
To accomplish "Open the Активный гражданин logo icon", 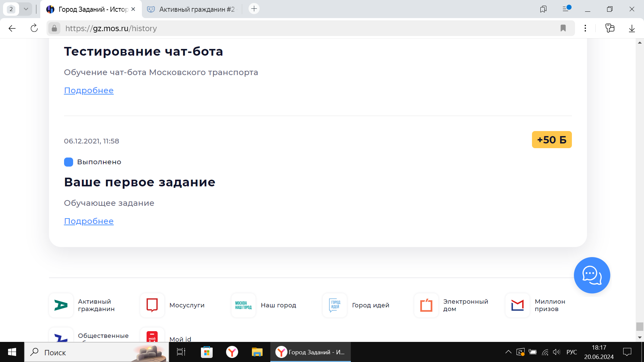I will tap(61, 305).
